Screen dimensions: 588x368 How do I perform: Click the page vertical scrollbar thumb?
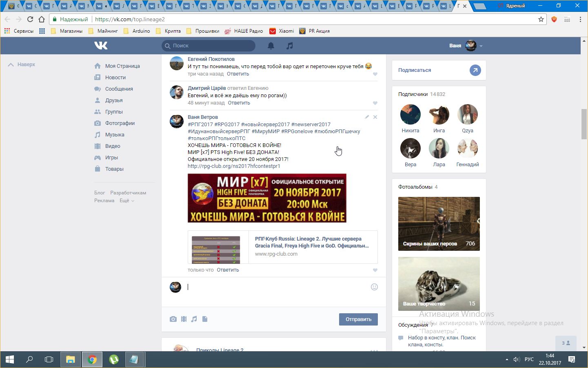[584, 124]
